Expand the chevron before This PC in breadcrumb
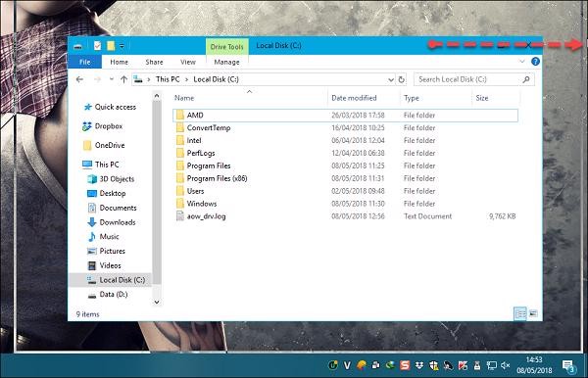 click(149, 79)
